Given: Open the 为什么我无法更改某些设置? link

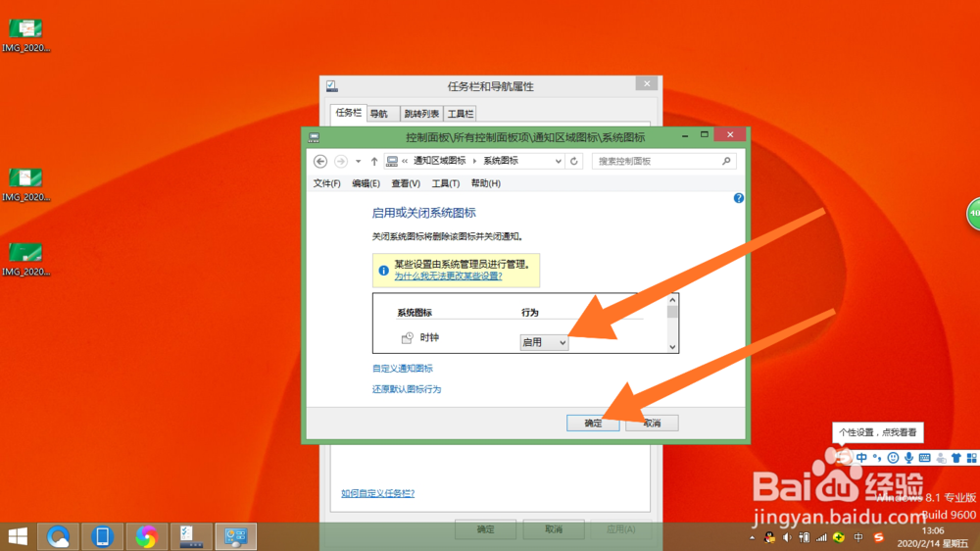Looking at the screenshot, I should tap(448, 275).
